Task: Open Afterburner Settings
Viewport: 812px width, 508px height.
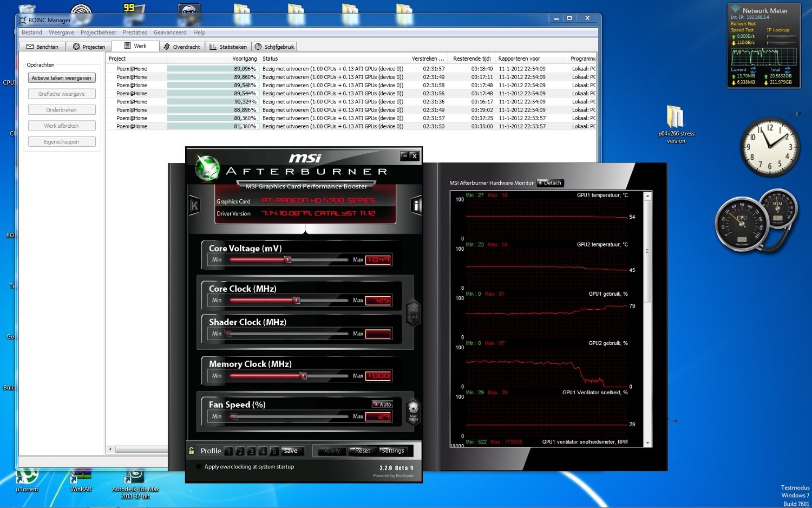Action: [393, 451]
